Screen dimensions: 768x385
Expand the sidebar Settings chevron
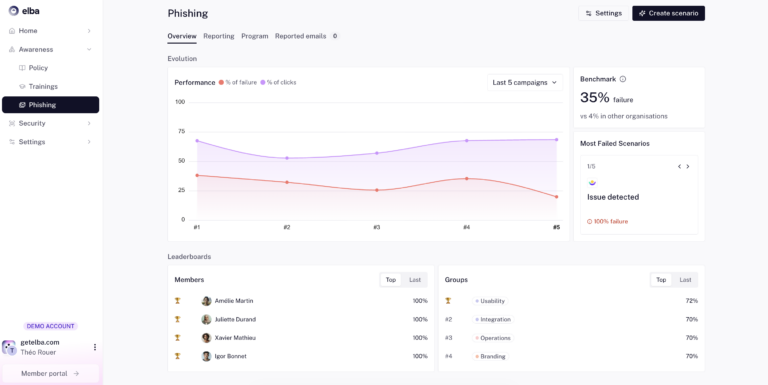point(89,142)
